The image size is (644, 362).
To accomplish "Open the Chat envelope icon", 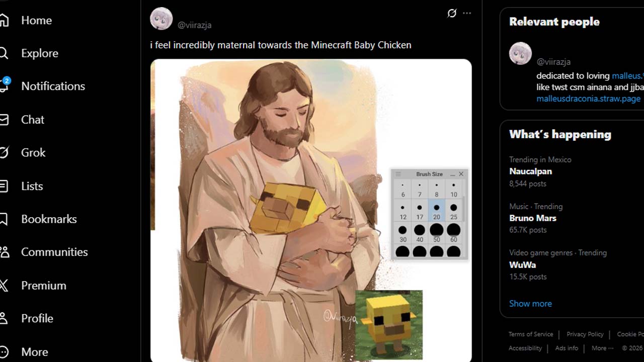I will pyautogui.click(x=4, y=120).
